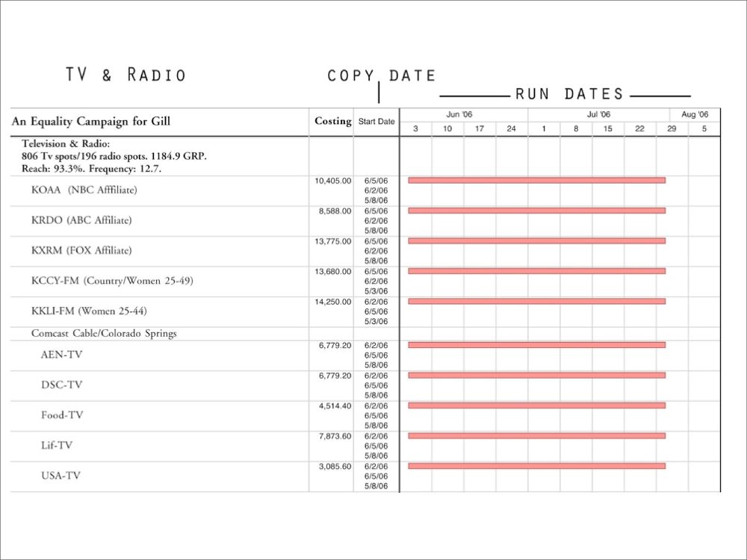This screenshot has width=747, height=560.
Task: Click the DSC-TV red run-dates bar
Action: click(x=537, y=376)
